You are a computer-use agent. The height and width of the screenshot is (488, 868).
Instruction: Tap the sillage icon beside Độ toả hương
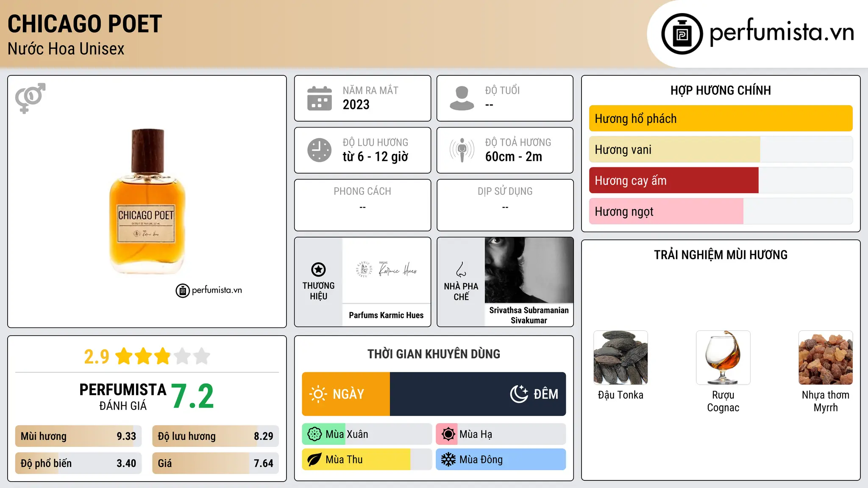click(x=462, y=150)
